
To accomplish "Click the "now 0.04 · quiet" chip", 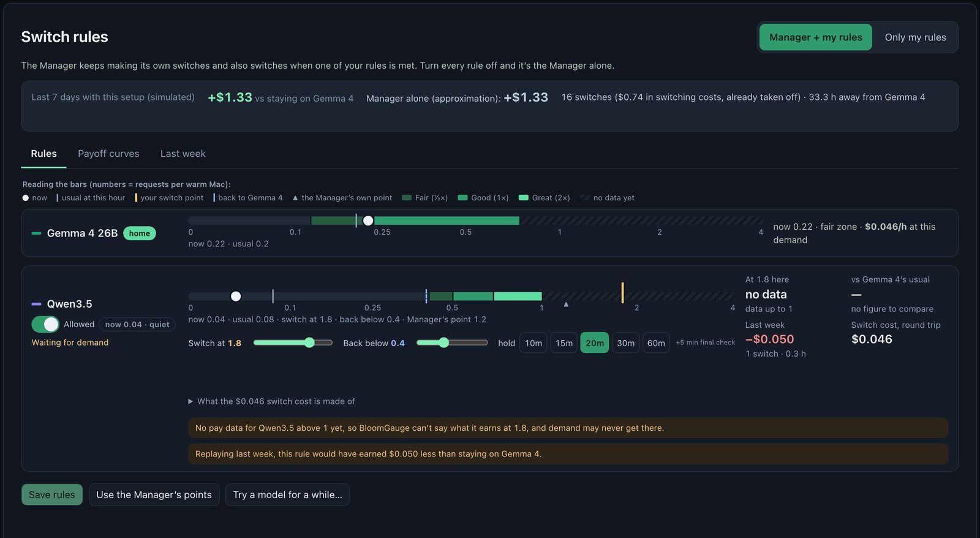I will [137, 324].
